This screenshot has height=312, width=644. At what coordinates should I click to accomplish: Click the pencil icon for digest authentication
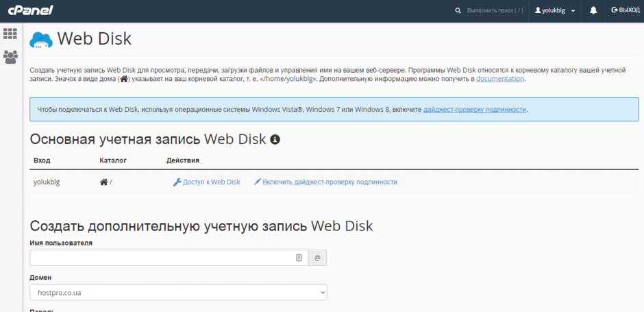[x=258, y=181]
